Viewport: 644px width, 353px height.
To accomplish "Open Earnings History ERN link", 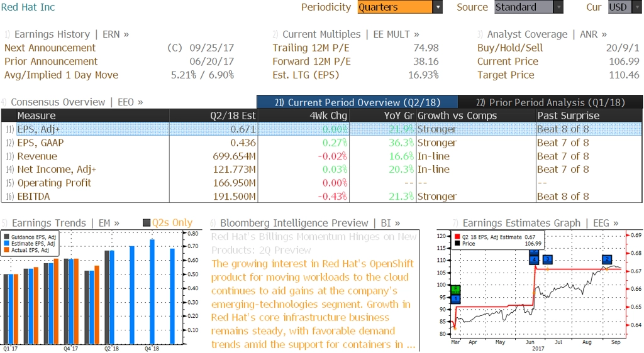I will (72, 35).
